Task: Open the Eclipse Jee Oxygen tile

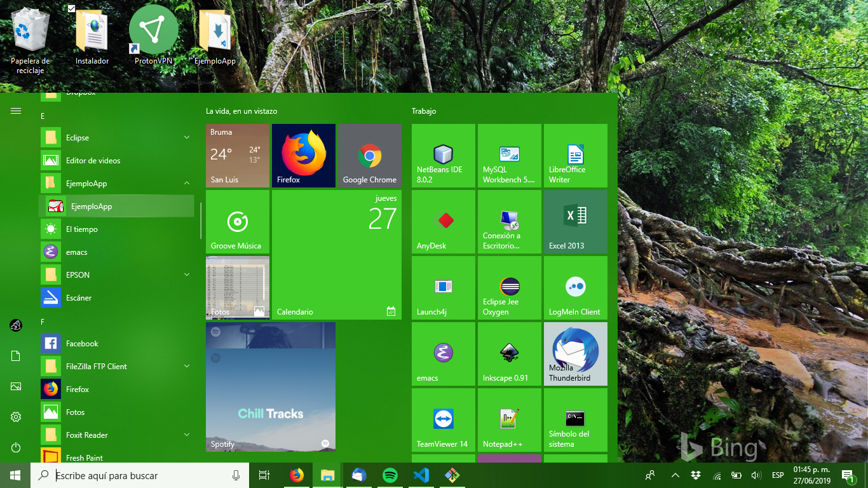Action: coord(510,288)
